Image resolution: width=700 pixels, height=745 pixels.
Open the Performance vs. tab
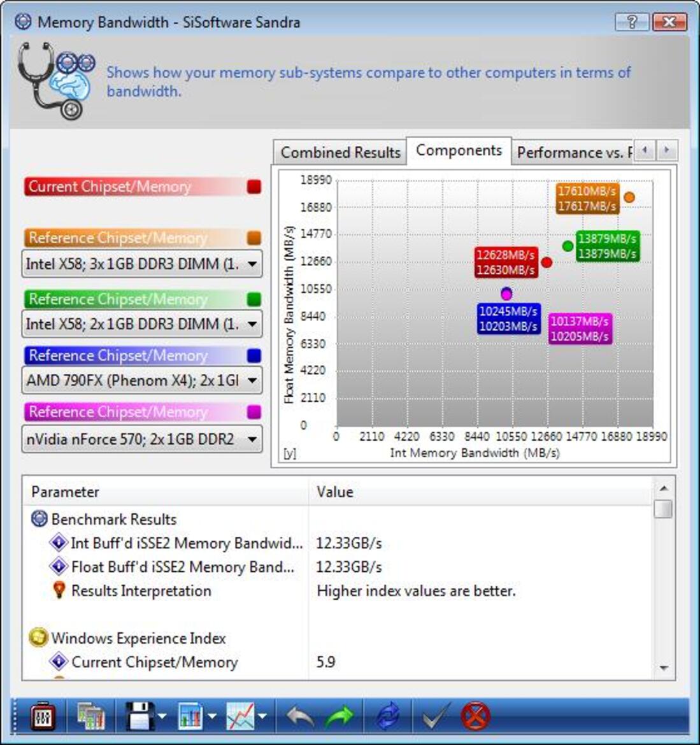pyautogui.click(x=575, y=153)
